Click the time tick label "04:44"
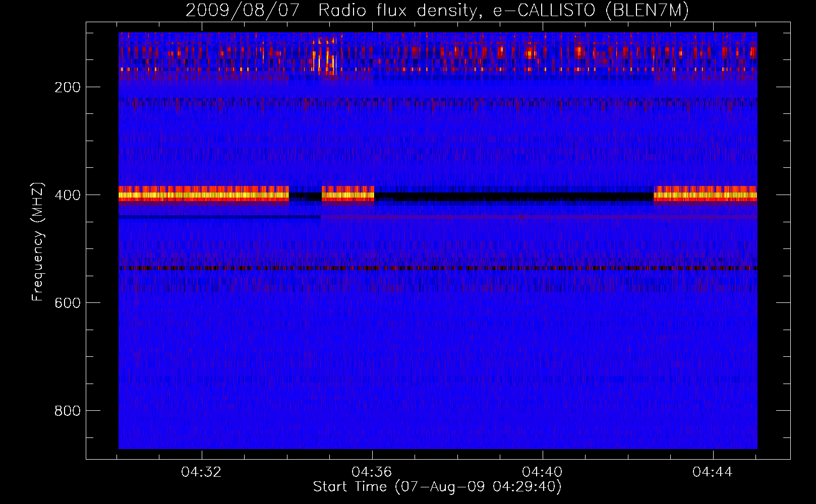This screenshot has height=504, width=816. point(713,472)
